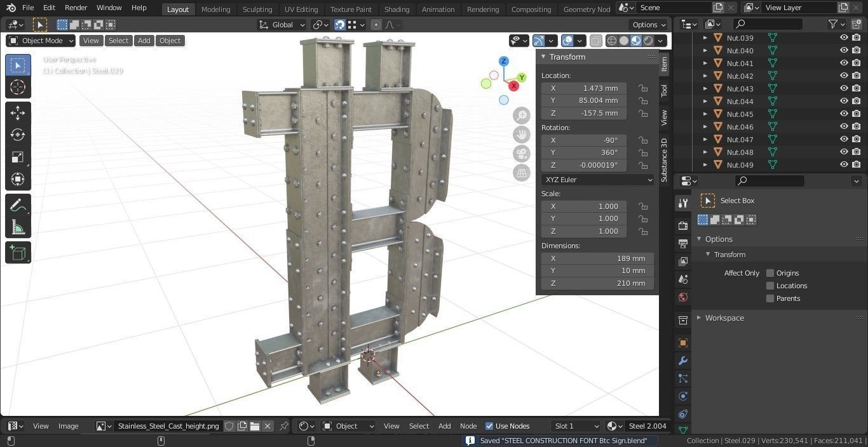Click the Select Box tool in the toolbar
Screen dimensions: 868x447
click(18, 65)
